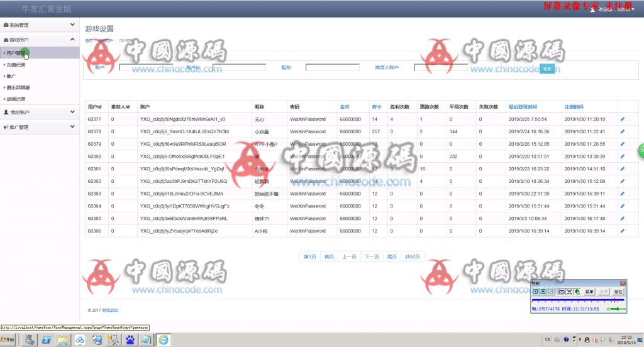The height and width of the screenshot is (347, 644).
Task: Sort table by 房卡 column header
Action: tap(377, 107)
